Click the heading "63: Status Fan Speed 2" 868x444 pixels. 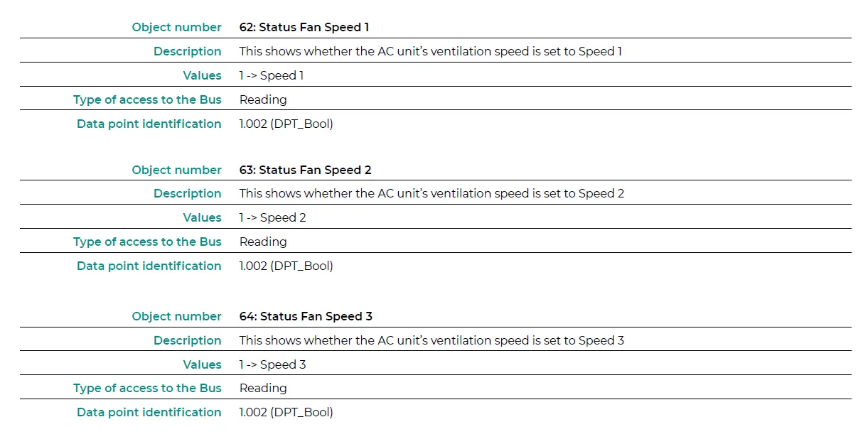(305, 170)
